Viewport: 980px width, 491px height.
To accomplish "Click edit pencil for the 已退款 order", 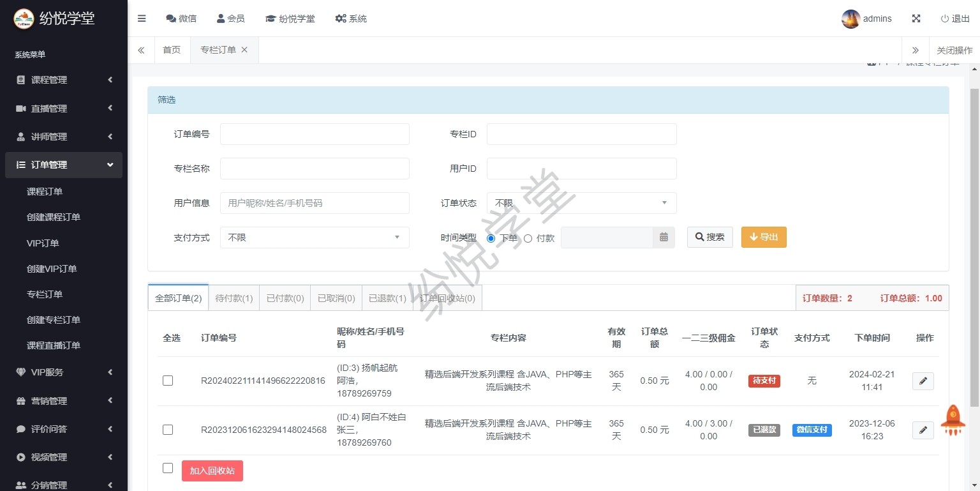I will 923,430.
